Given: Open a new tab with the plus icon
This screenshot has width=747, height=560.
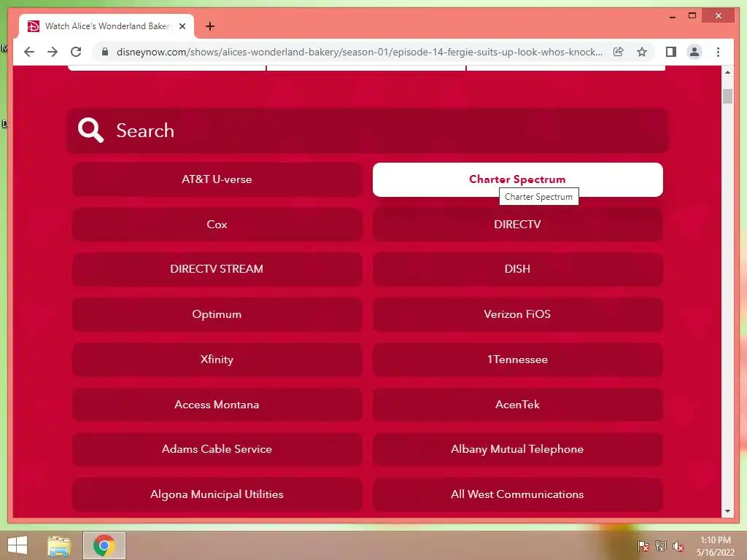Looking at the screenshot, I should pyautogui.click(x=210, y=26).
